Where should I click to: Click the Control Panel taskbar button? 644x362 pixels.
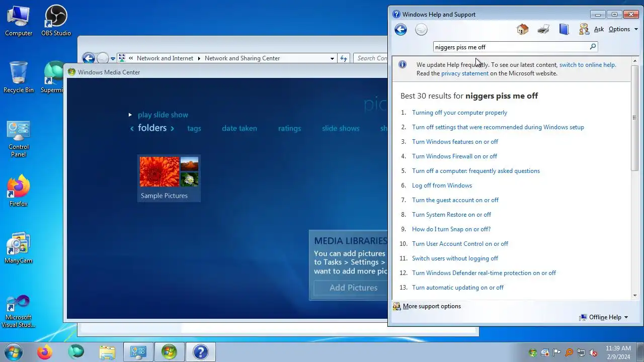pyautogui.click(x=138, y=352)
